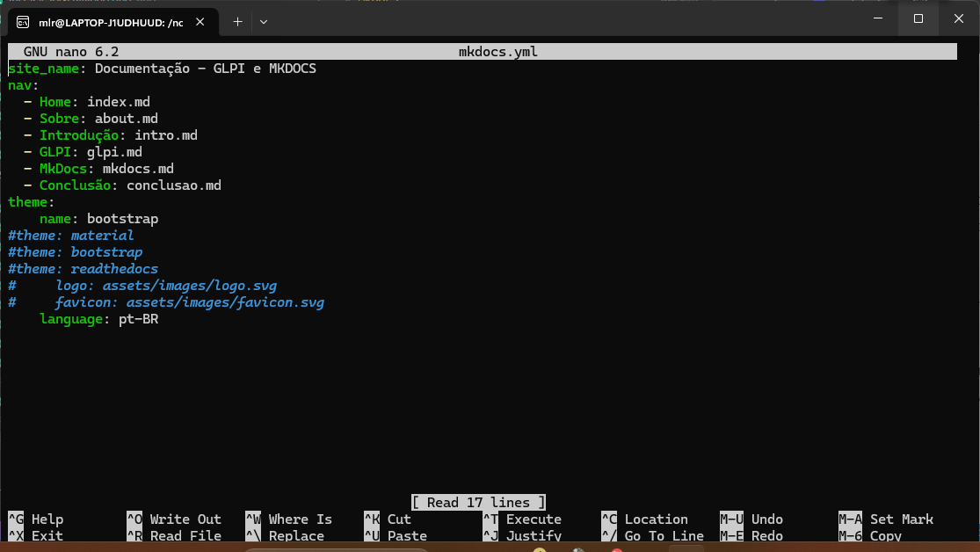Click the Home nav entry key
This screenshot has width=980, height=552.
55,102
